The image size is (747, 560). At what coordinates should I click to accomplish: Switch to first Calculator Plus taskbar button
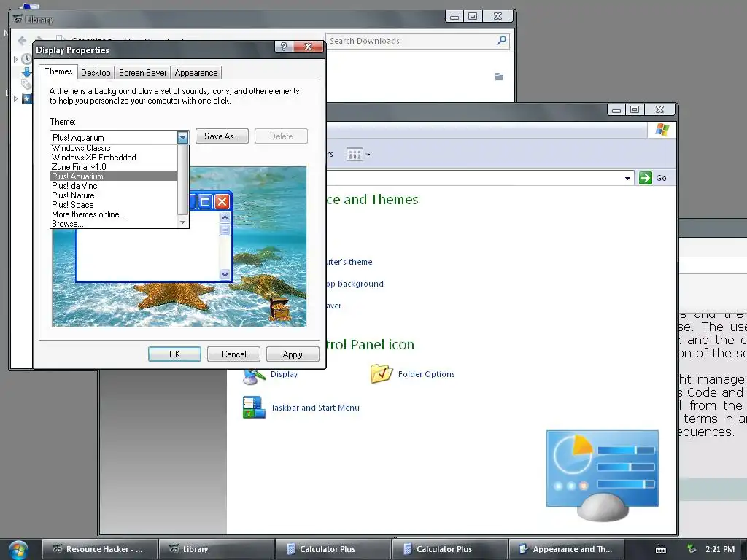333,549
